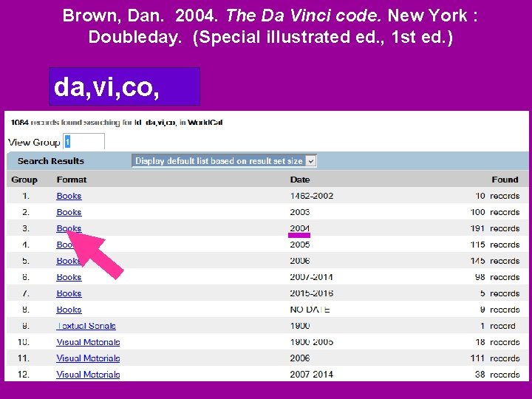Image resolution: width=532 pixels, height=399 pixels.
Task: Click the date 2005 in row 4
Action: [299, 245]
